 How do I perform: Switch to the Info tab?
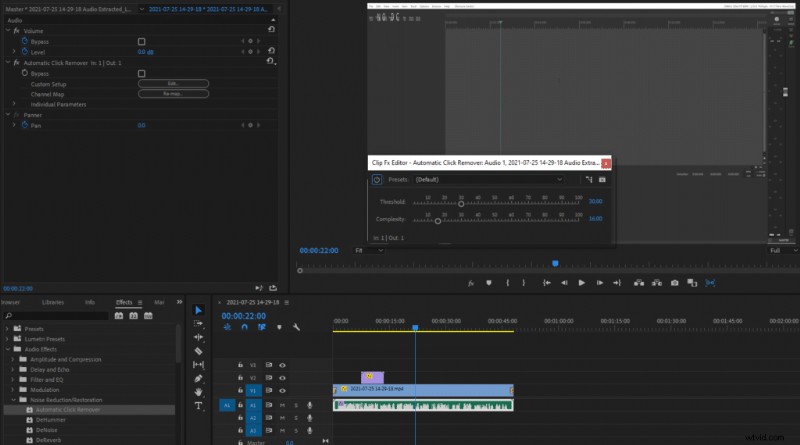[90, 302]
